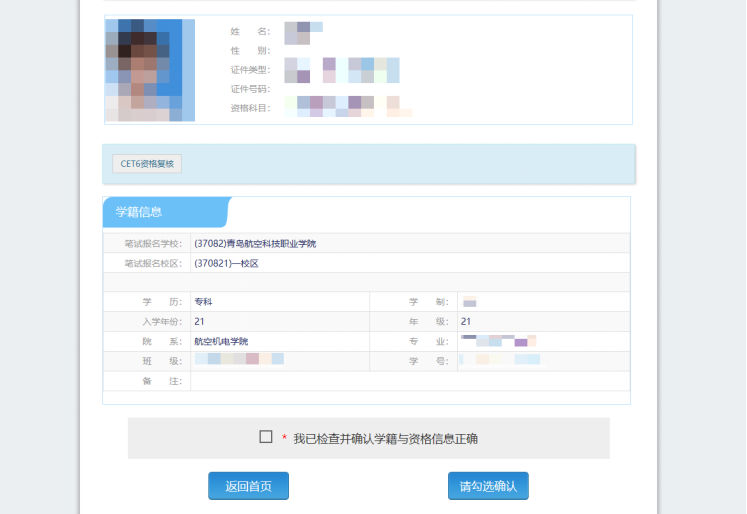This screenshot has height=514, width=747.
Task: Click the CET6资格复核 button
Action: pyautogui.click(x=147, y=164)
